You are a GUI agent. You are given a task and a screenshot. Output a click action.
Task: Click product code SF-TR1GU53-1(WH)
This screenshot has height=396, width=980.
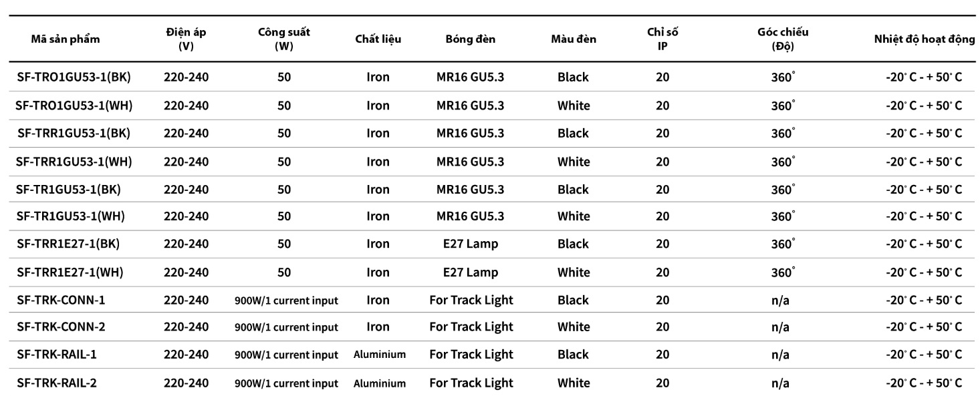coord(72,216)
